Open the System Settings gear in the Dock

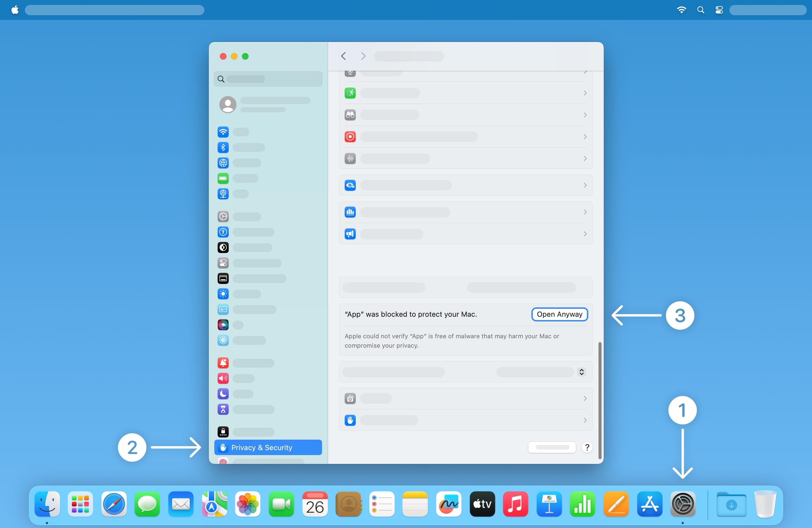tap(682, 504)
